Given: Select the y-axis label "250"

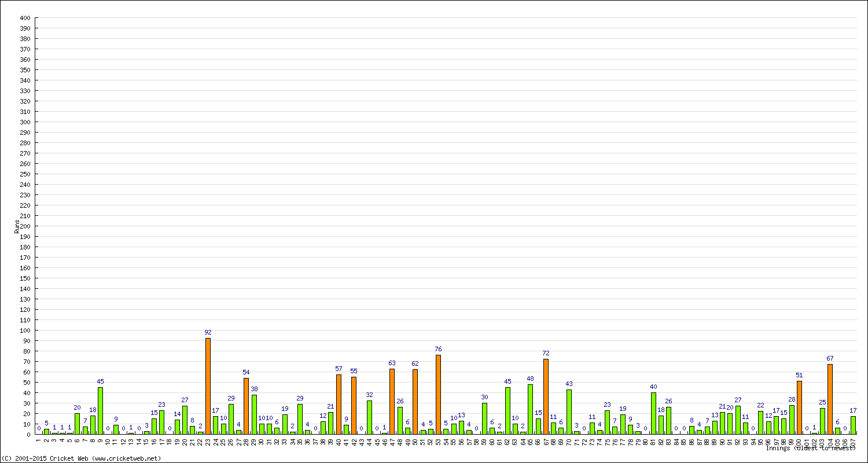Looking at the screenshot, I should [24, 174].
